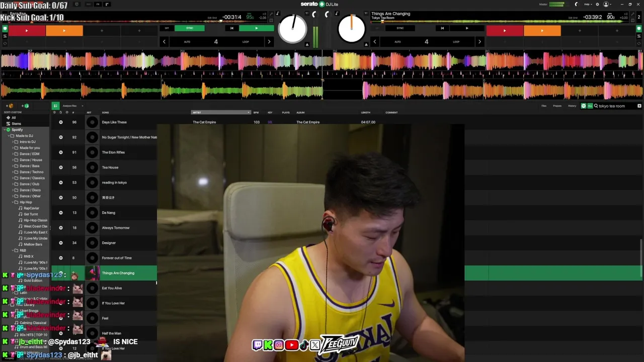The image size is (644, 362).
Task: Open the user account dropdown
Action: pyautogui.click(x=607, y=4)
